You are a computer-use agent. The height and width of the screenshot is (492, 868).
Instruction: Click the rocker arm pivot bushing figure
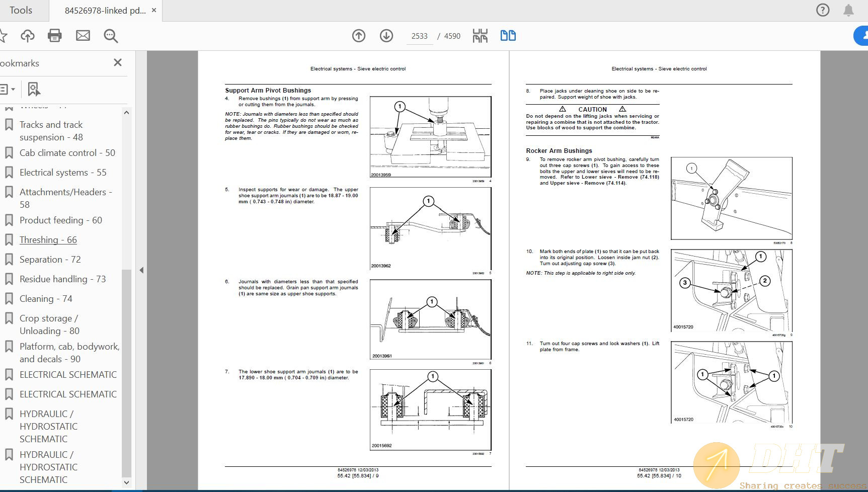(731, 198)
